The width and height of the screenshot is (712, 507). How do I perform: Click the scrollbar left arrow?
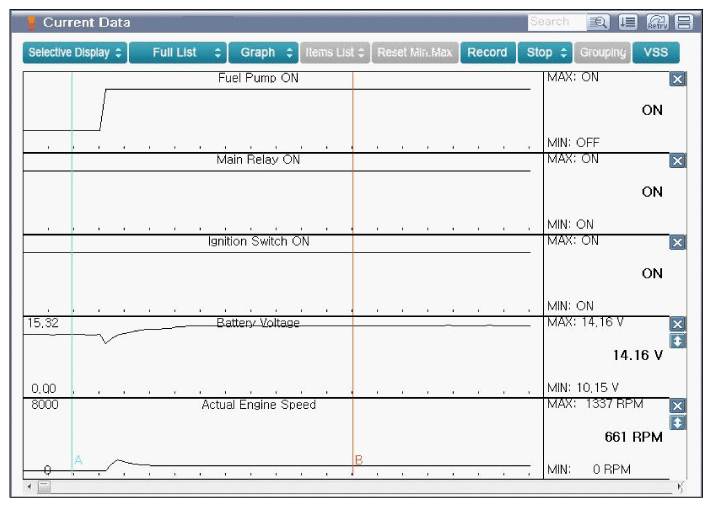[30, 487]
